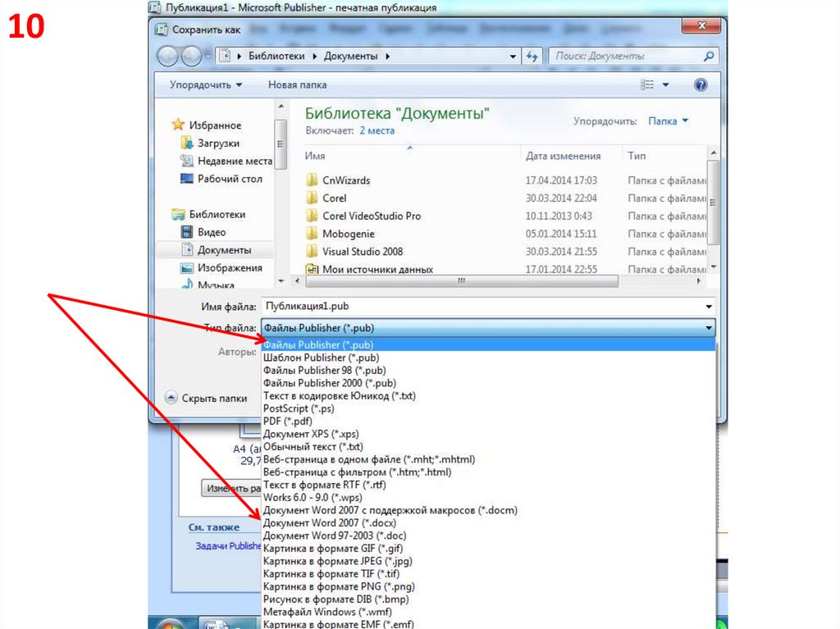Open the CnWizards folder

[345, 180]
